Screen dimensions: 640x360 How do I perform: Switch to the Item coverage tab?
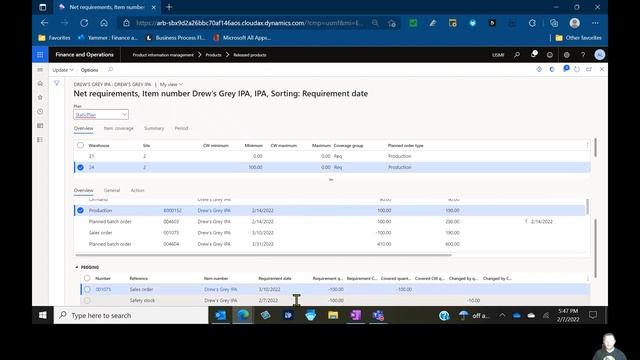tap(118, 128)
